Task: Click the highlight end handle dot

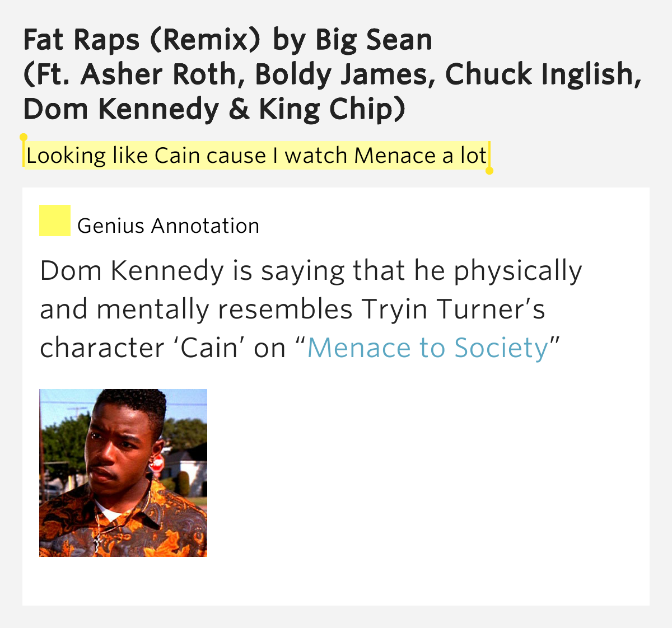Action: pos(489,171)
